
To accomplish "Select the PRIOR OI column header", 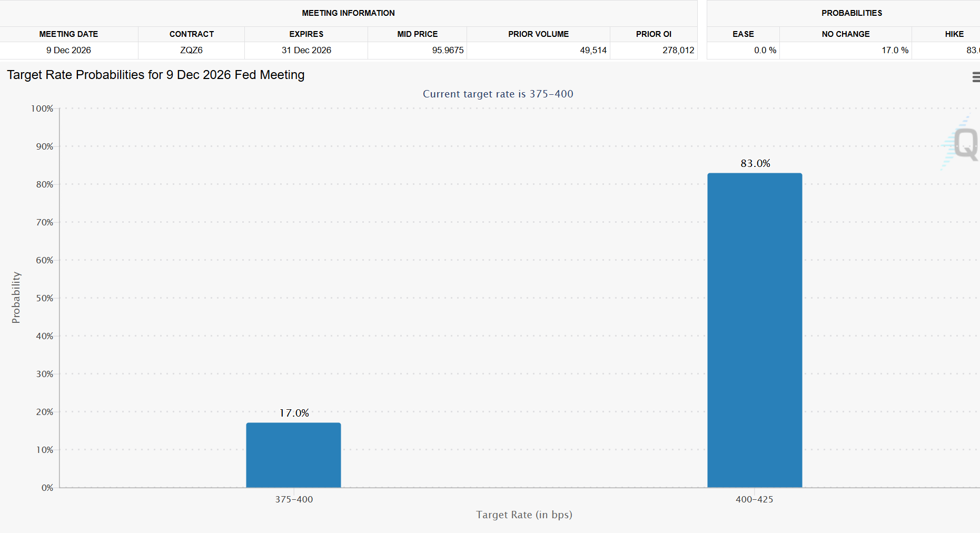I will tap(654, 34).
